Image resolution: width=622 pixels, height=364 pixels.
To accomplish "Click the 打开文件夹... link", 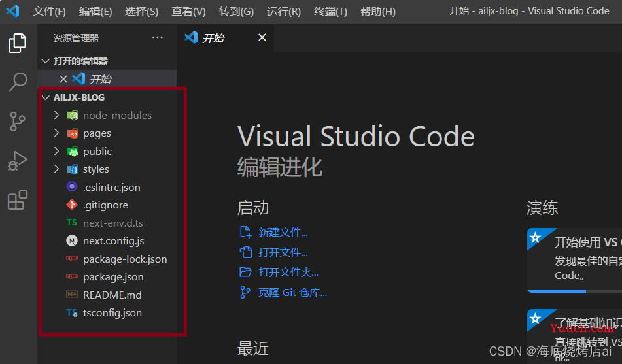I will click(x=288, y=272).
